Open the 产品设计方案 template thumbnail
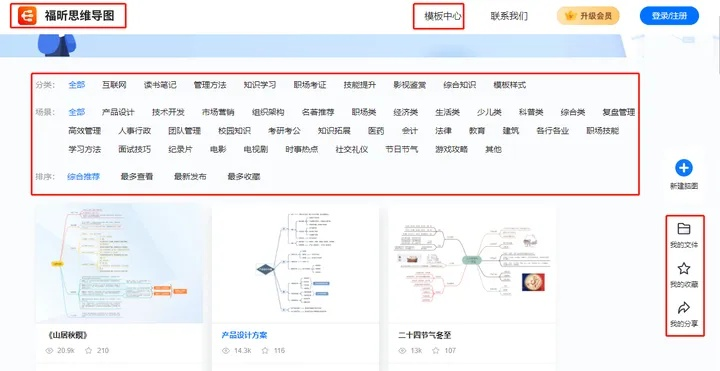 (x=295, y=264)
